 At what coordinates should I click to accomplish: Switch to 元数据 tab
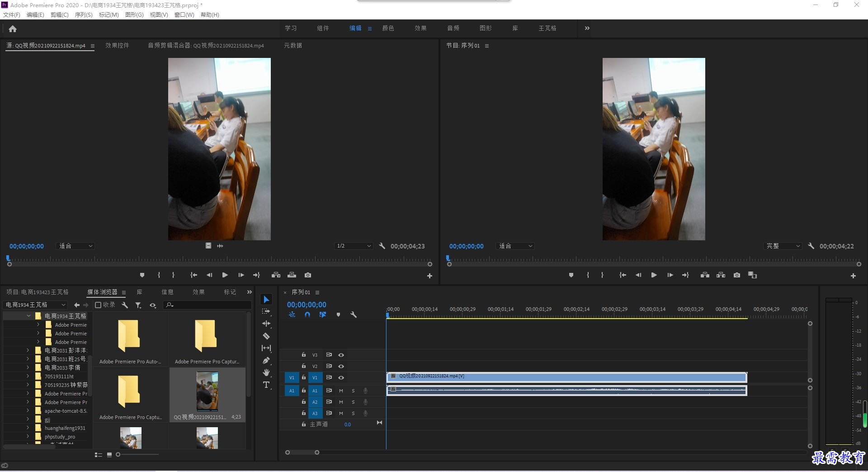tap(293, 45)
